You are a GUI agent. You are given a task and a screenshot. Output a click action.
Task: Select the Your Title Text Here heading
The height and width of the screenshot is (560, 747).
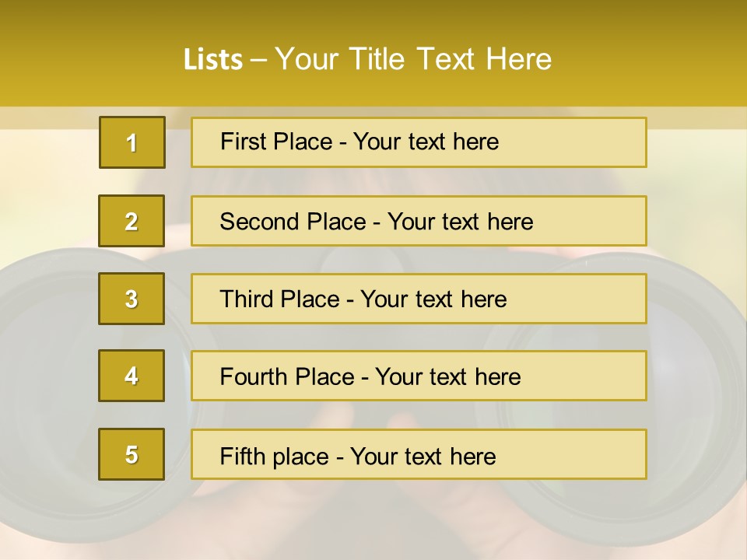click(413, 59)
